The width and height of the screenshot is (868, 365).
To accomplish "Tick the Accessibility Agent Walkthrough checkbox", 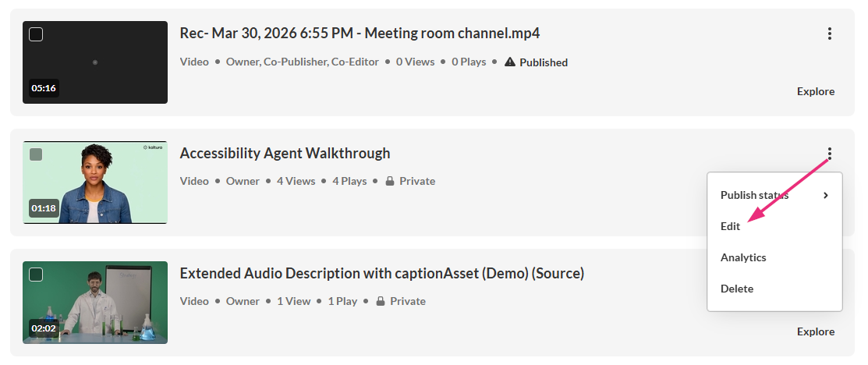I will [36, 154].
